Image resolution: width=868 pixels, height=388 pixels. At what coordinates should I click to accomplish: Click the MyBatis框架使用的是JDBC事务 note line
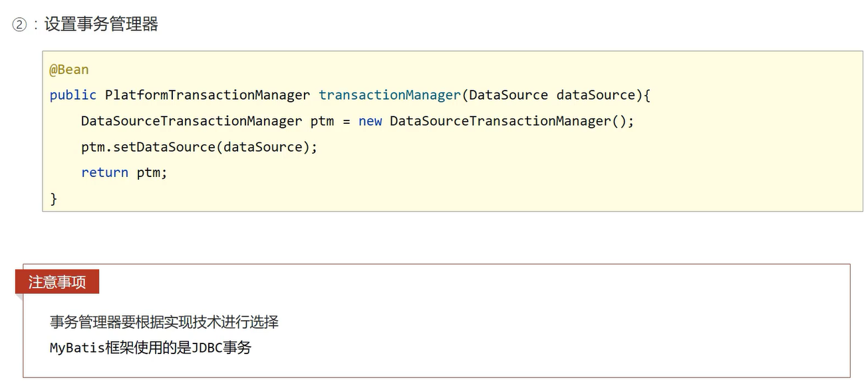pyautogui.click(x=150, y=347)
